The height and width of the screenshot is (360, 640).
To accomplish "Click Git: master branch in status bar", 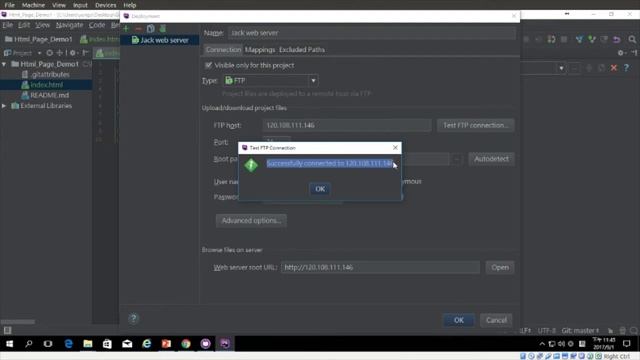I will [580, 330].
